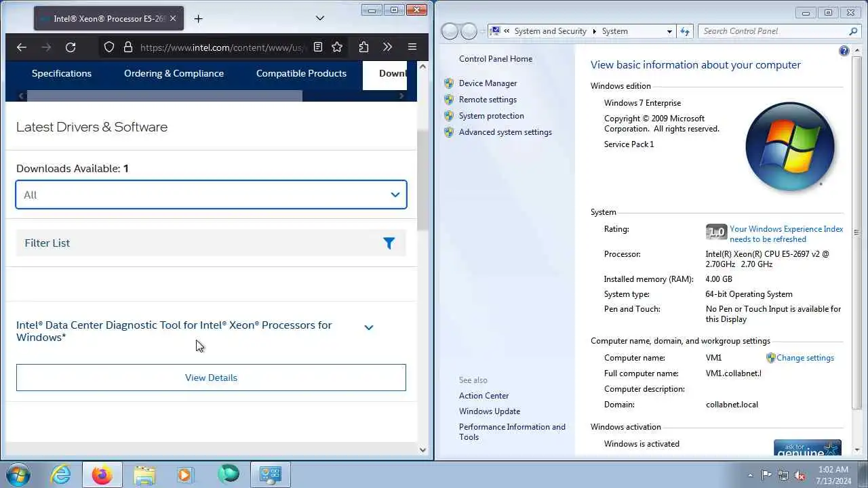868x488 pixels.
Task: Switch to Ordering & Compliance tab
Action: click(x=174, y=73)
